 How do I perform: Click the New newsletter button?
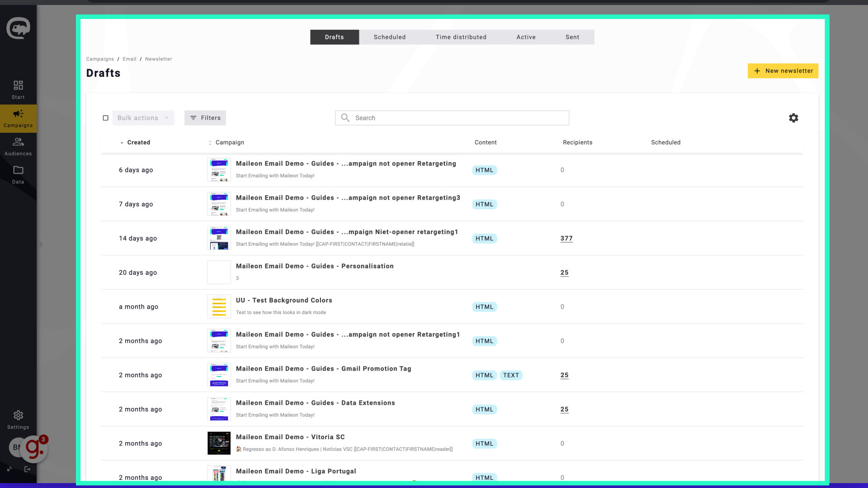pos(783,71)
